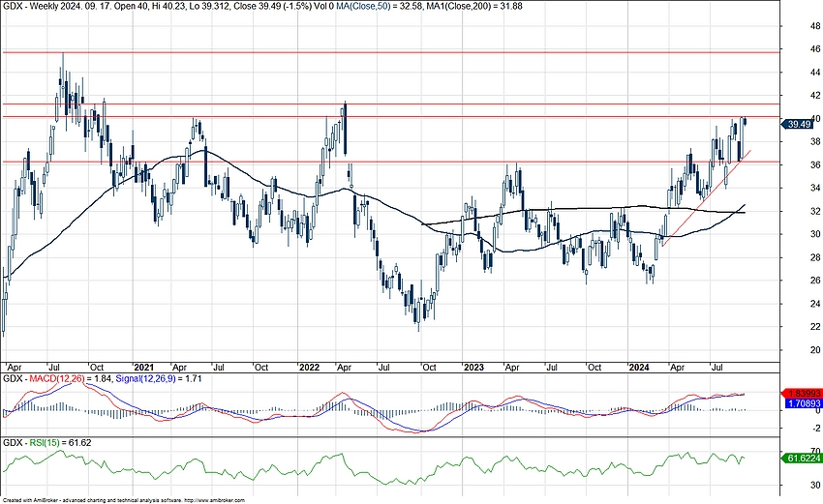Click the 'Signal(12,26,9) = 1.71' indicator label
The width and height of the screenshot is (823, 504).
coord(159,378)
